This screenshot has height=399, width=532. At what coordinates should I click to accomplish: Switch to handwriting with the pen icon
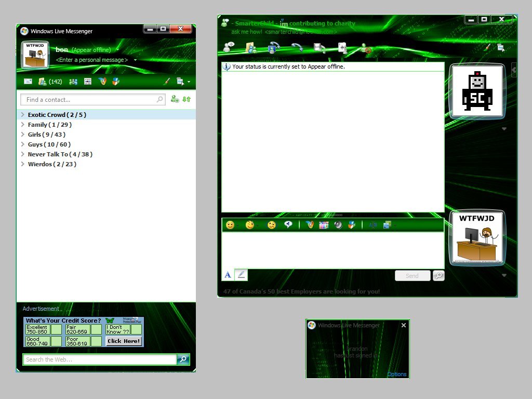241,275
